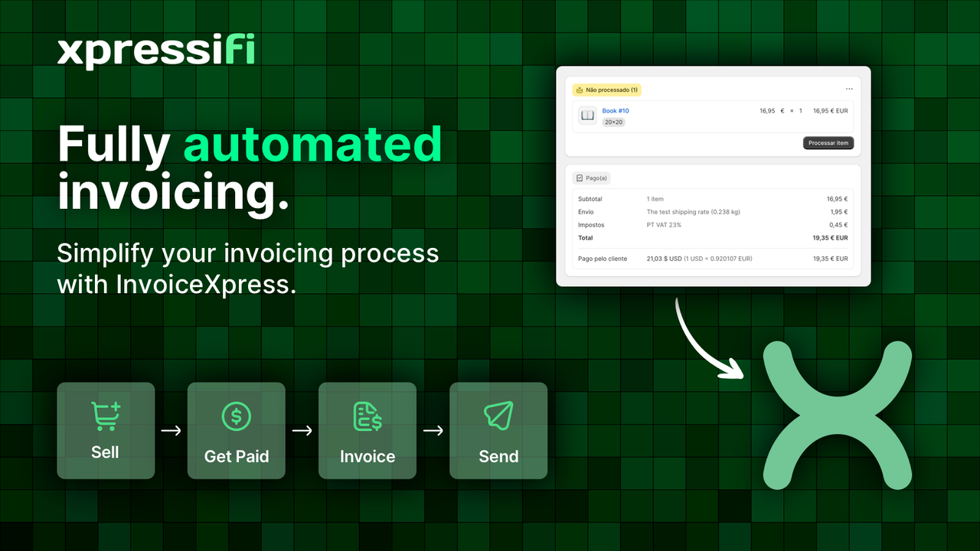Toggle the 20×20 variant tag on Book #10

(612, 122)
